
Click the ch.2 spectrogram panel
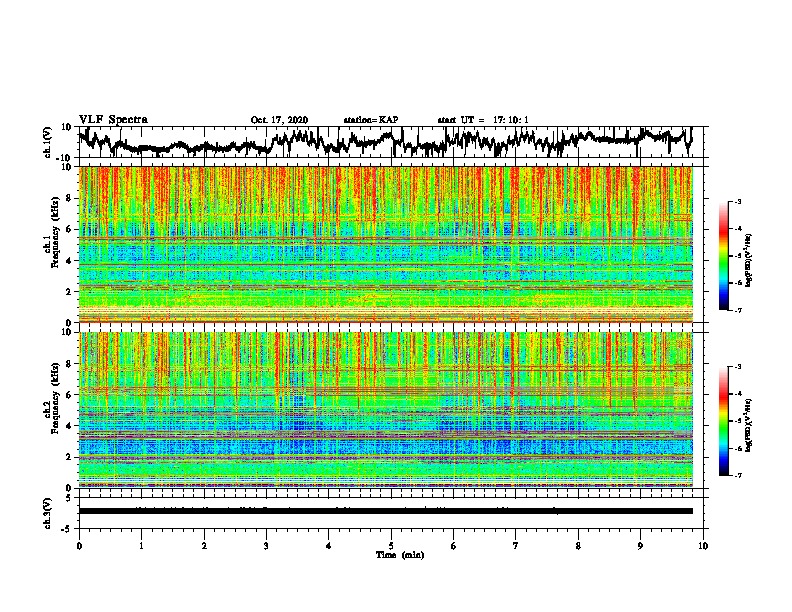pos(385,410)
